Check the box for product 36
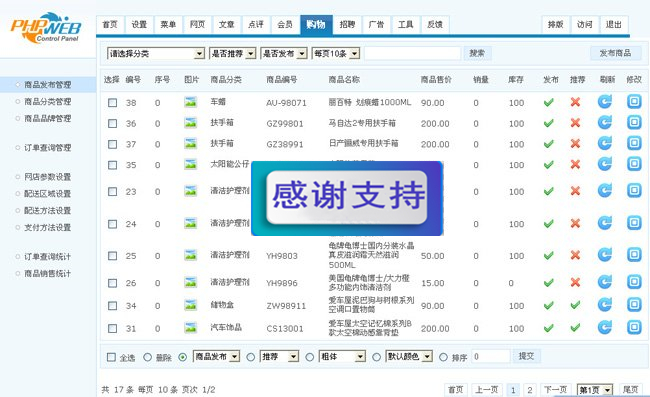 pos(112,123)
